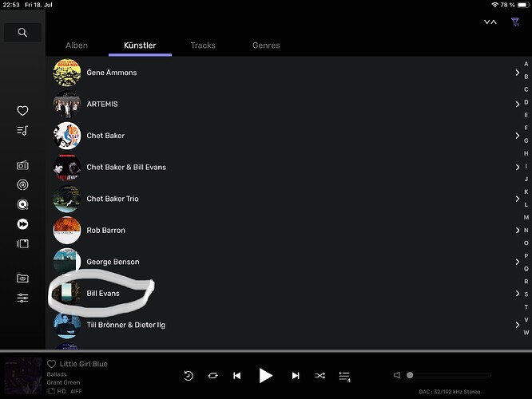This screenshot has width=532, height=399.
Task: Select artist Till Brönner & Dieter Ilg
Action: click(x=126, y=325)
